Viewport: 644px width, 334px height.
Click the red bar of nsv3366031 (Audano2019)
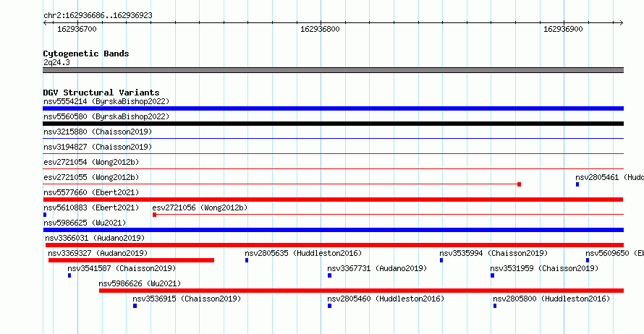click(334, 245)
